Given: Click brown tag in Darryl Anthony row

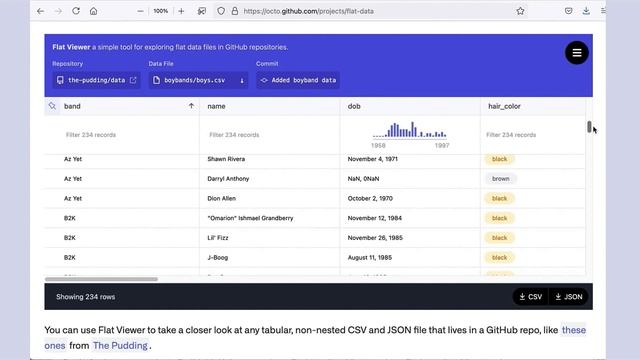Looking at the screenshot, I should (500, 179).
